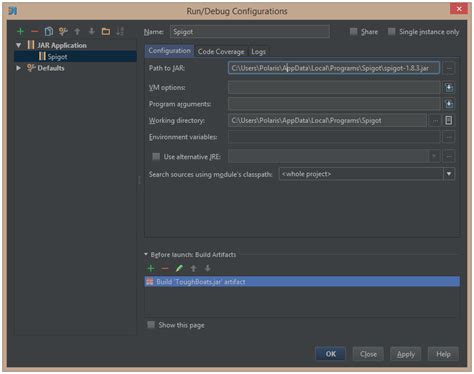This screenshot has height=374, width=474.
Task: Collapse the JAR Application tree node
Action: [x=19, y=45]
